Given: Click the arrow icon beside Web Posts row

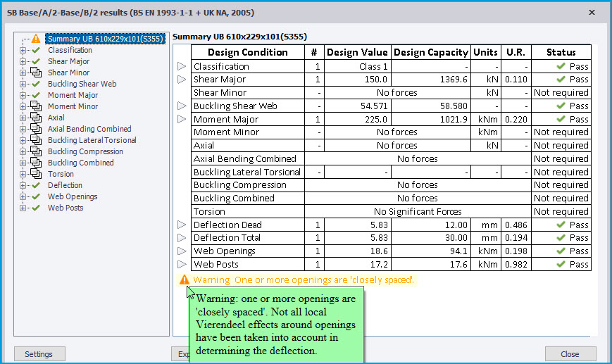Looking at the screenshot, I should pyautogui.click(x=182, y=265).
